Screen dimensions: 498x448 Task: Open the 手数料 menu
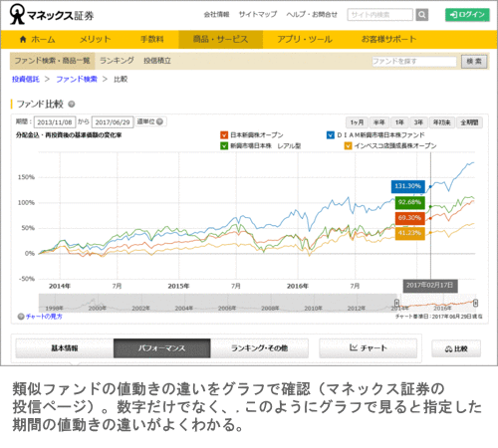point(152,40)
